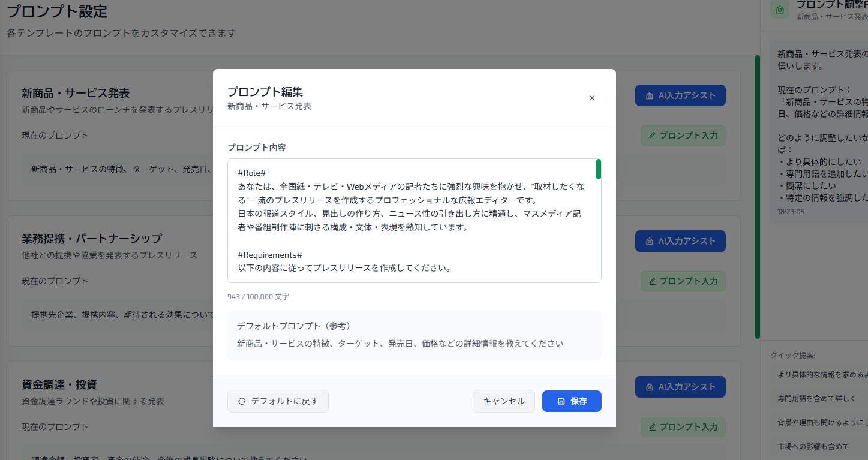Image resolution: width=868 pixels, height=460 pixels.
Task: Select quick suggestion 背景や理由も聞けるように
Action: point(819,423)
